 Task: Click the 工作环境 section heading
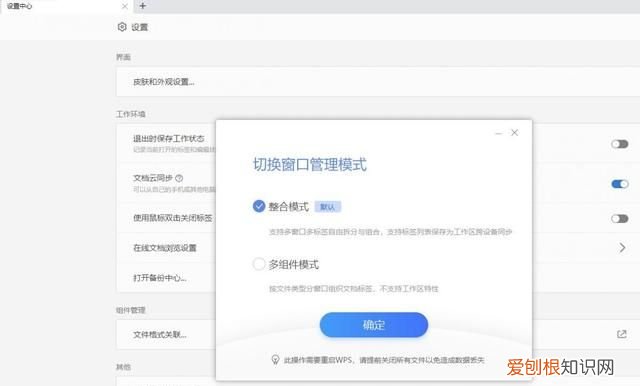click(131, 114)
